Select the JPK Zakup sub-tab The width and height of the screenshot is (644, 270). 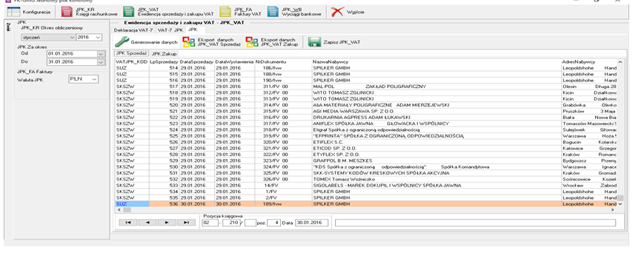coord(164,54)
